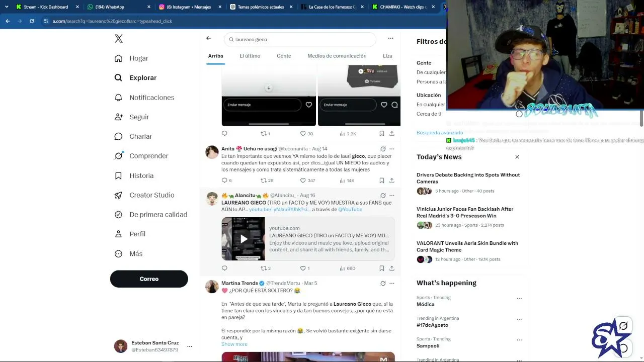Screen dimensions: 644x362
Task: Click the Grok icon on Anita's tweet
Action: tap(383, 149)
